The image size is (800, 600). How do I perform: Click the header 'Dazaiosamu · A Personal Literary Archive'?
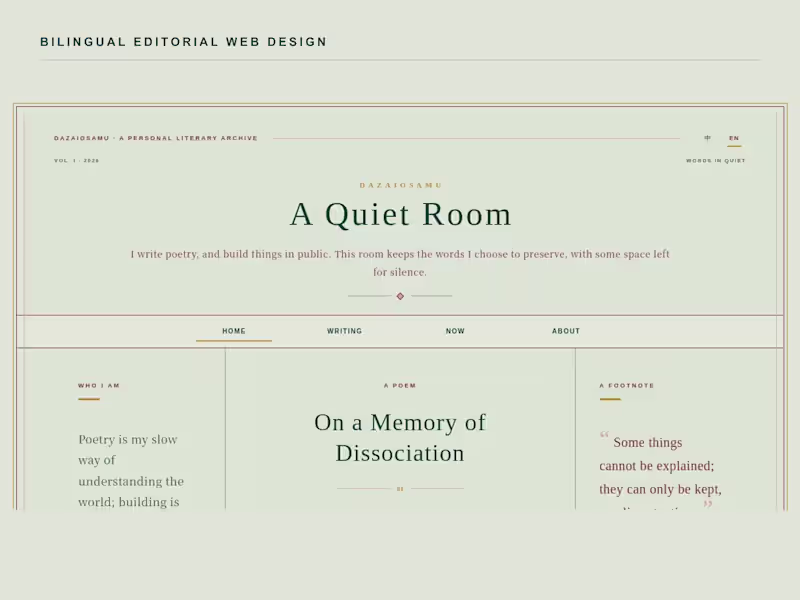156,138
